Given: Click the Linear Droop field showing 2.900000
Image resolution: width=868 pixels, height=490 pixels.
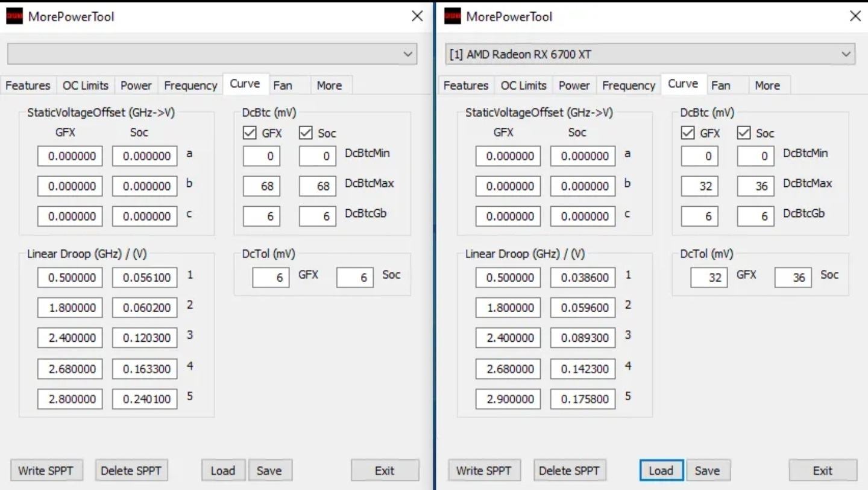Looking at the screenshot, I should click(508, 398).
